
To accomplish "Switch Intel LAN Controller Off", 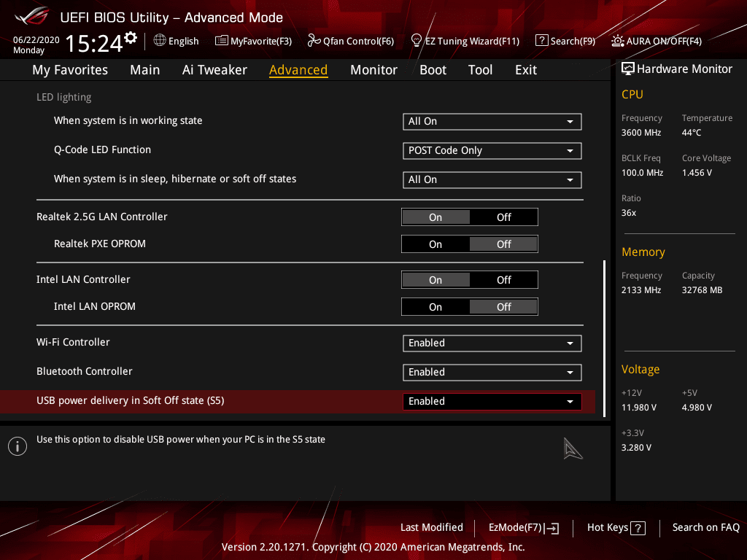I will (503, 280).
